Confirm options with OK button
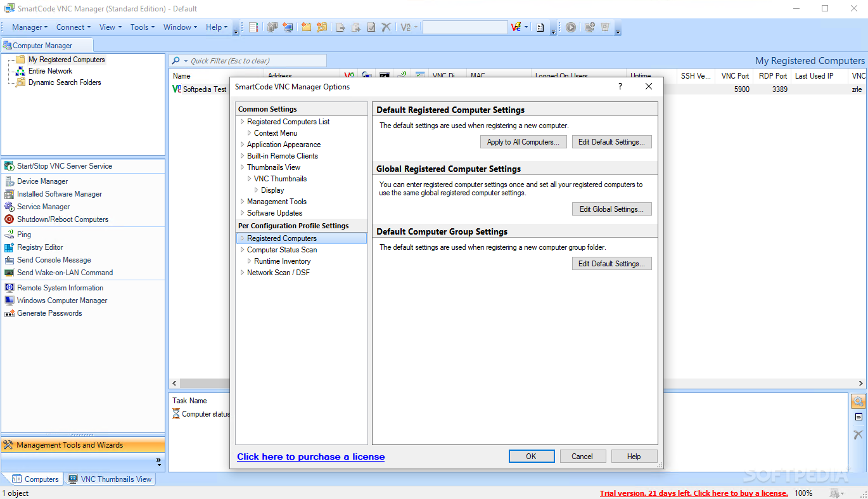The width and height of the screenshot is (868, 499). click(532, 457)
